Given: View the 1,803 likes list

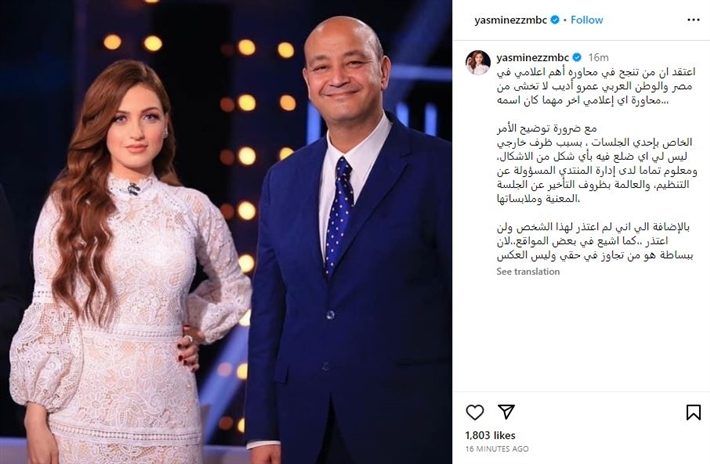Looking at the screenshot, I should point(490,435).
